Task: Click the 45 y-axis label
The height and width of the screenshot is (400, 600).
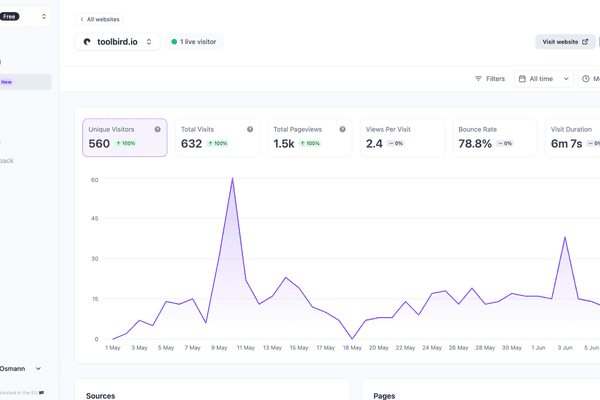Action: tap(95, 219)
